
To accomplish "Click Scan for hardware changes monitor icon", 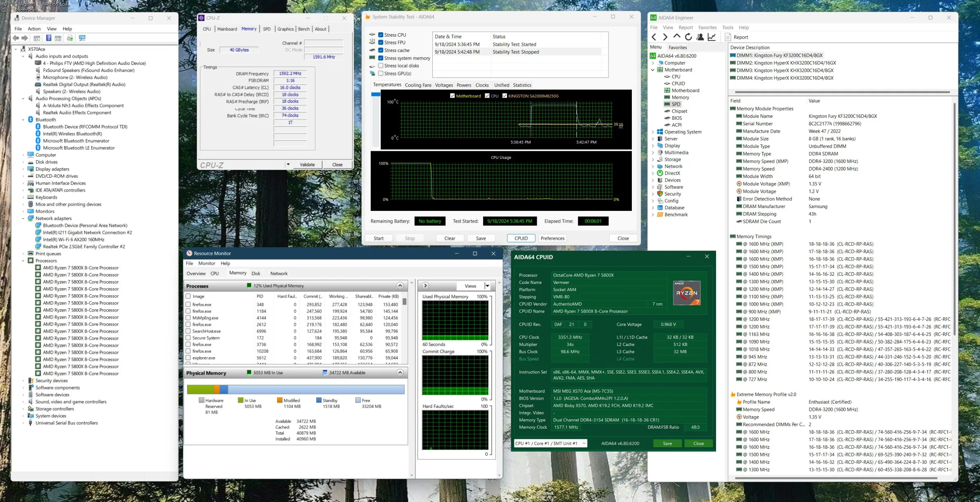I will coord(82,38).
